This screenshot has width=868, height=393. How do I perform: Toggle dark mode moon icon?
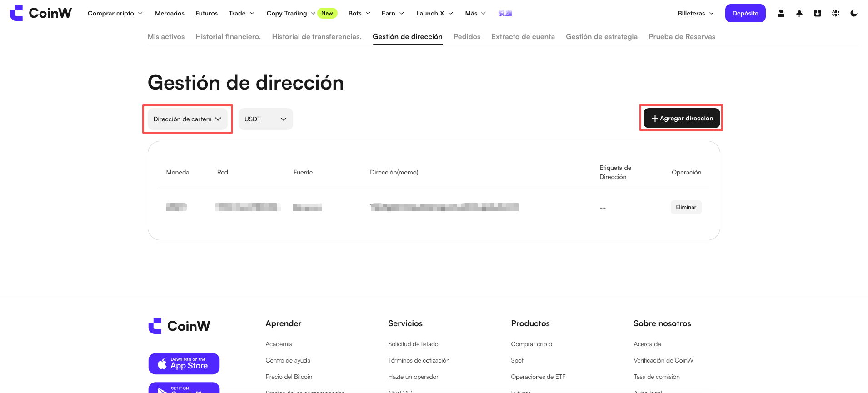point(854,13)
